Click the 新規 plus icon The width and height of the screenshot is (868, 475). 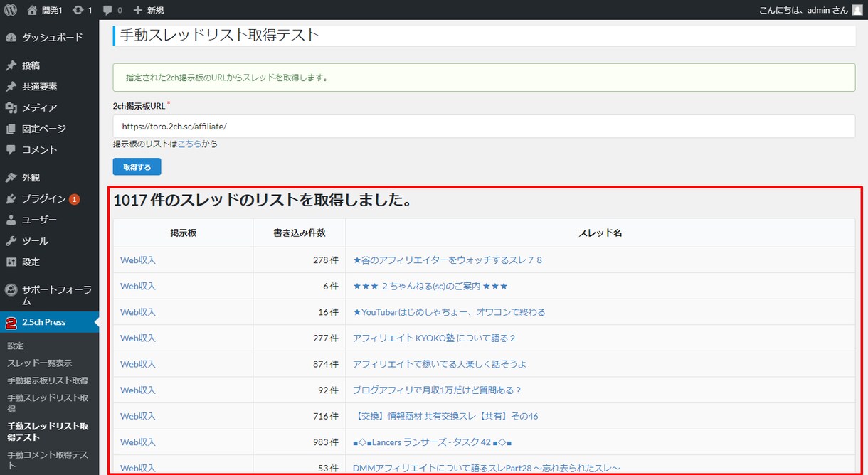point(138,10)
